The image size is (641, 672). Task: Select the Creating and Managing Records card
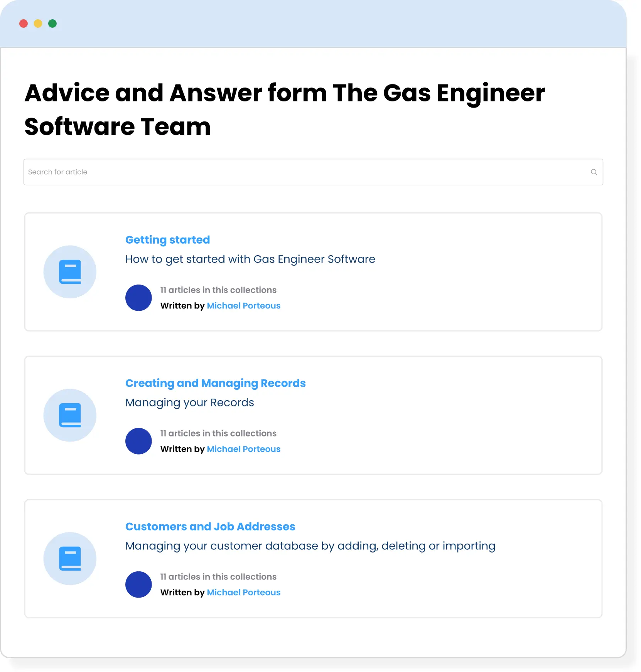pyautogui.click(x=313, y=415)
